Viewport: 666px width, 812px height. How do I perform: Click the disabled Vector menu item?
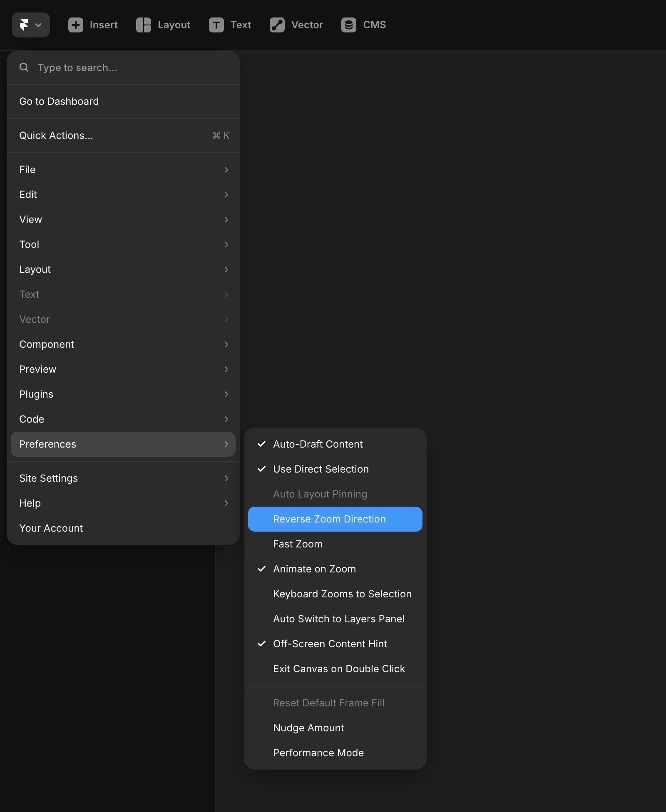click(123, 319)
